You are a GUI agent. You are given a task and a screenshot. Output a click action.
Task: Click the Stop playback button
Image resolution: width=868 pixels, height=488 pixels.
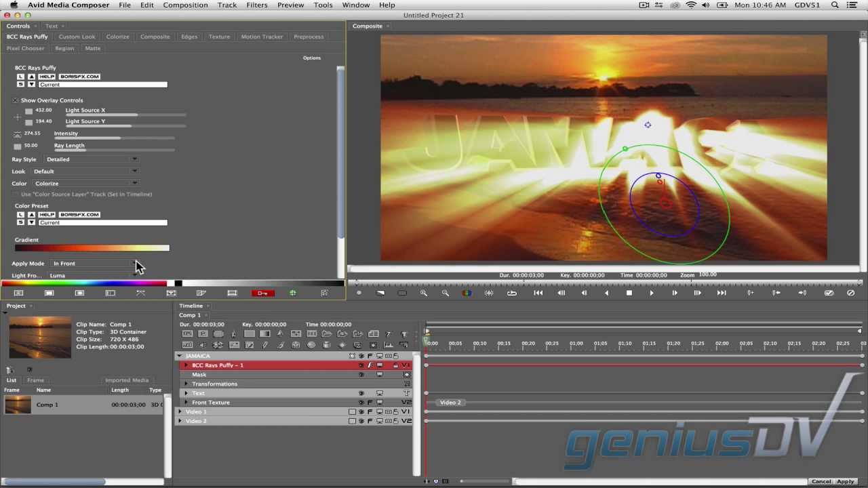pos(629,293)
